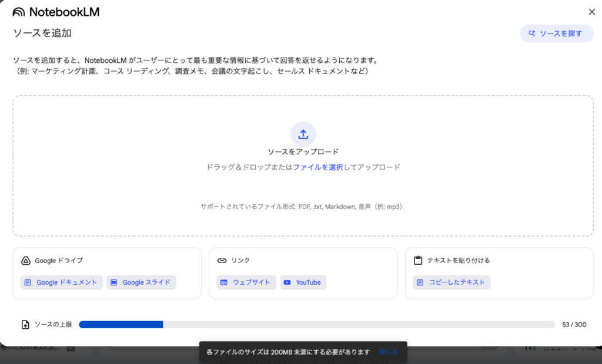Viewport: 602px width, 364px height.
Task: Click the Google ドライブ section title
Action: 59,261
